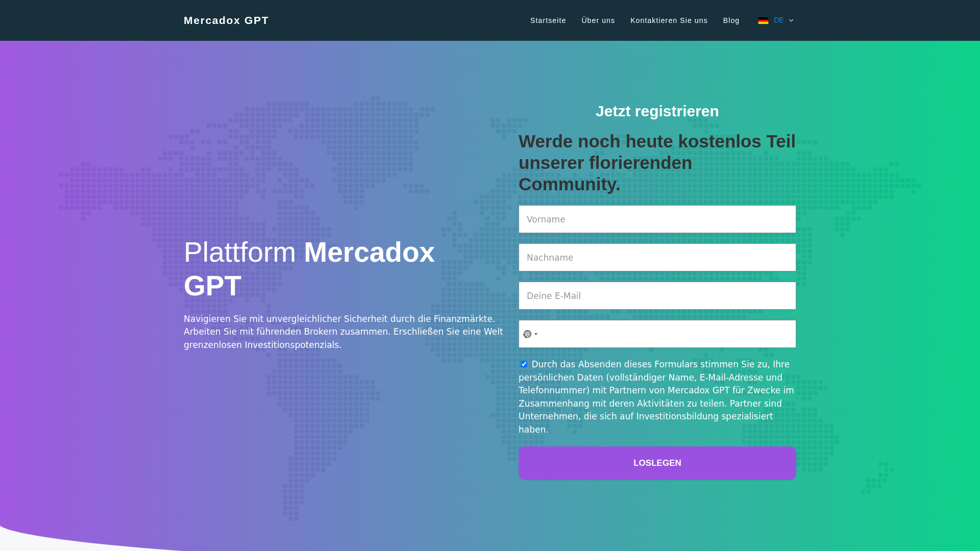Focus the Vorname input field
The width and height of the screenshot is (980, 551).
657,219
